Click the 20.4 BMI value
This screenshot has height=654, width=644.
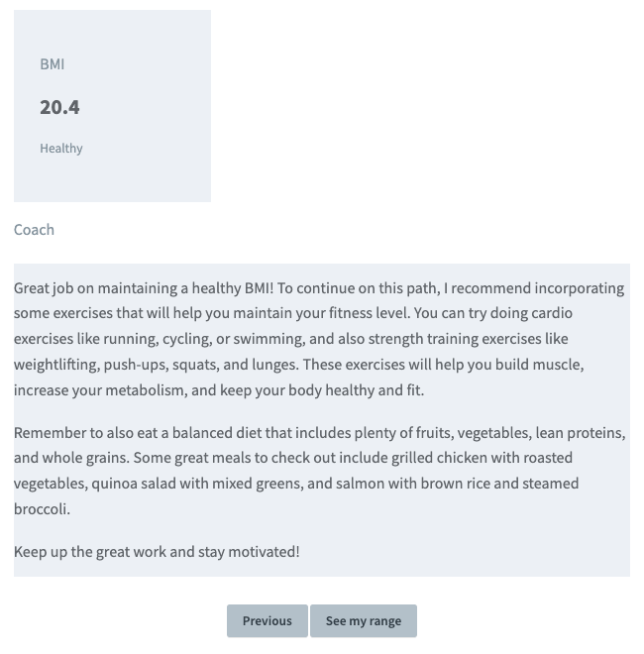click(x=59, y=107)
